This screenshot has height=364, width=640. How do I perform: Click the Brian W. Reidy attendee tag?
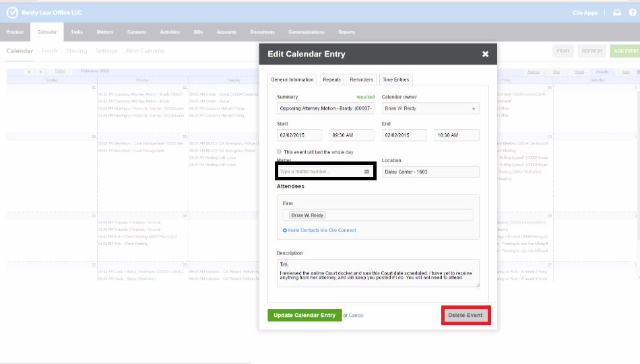tap(307, 215)
